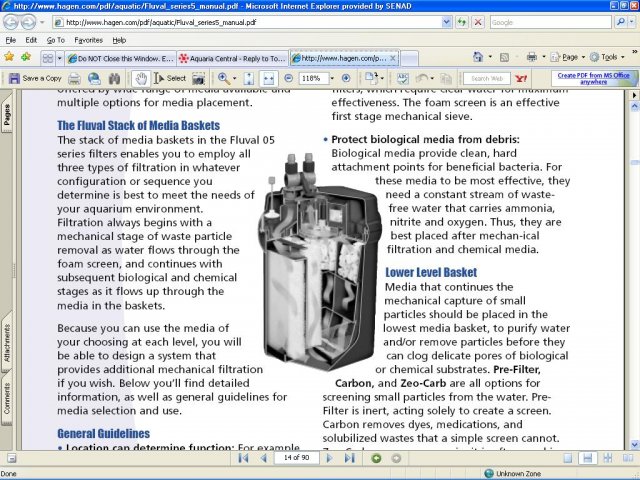
Task: Choose the snapshot camera tool
Action: tap(198, 78)
